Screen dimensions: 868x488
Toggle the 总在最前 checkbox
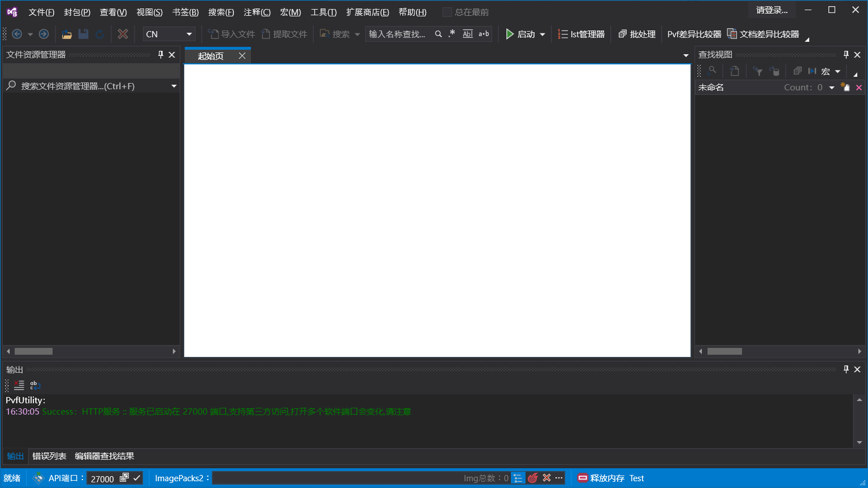pos(447,12)
